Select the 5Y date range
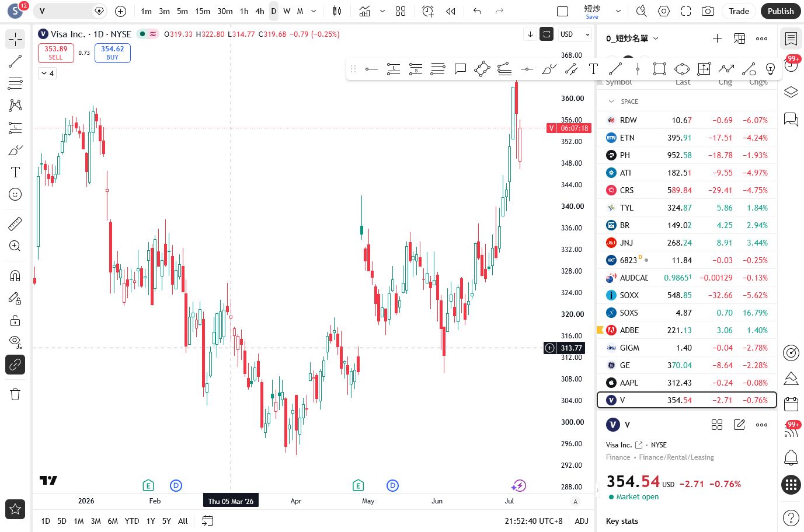The image size is (804, 532). 166,521
